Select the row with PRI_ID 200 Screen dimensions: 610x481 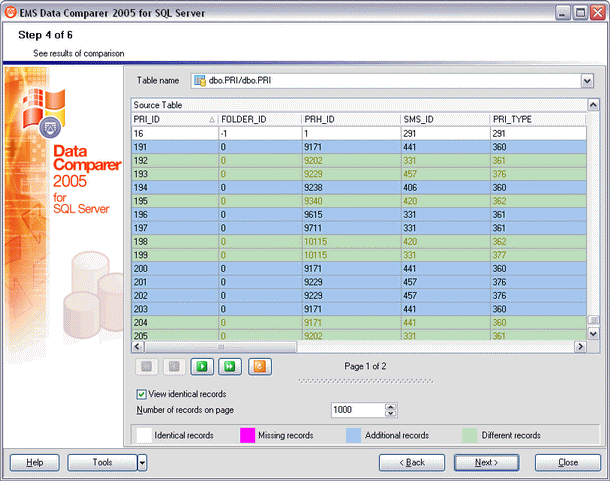(x=359, y=269)
